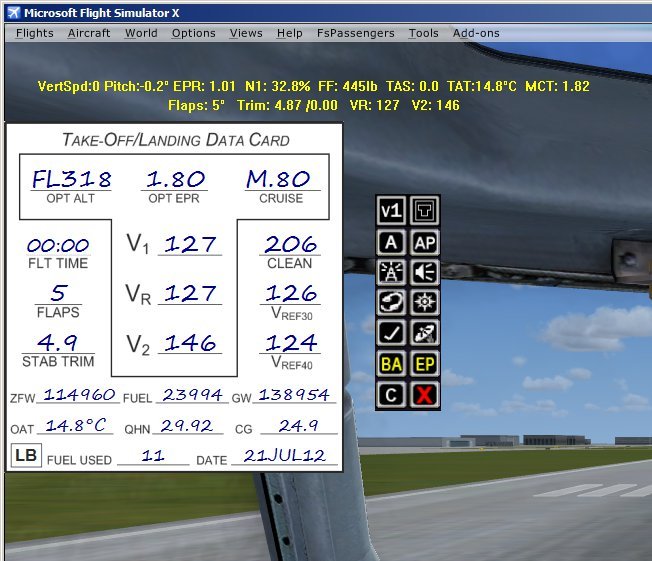Click the yellow N1: 32.8% readout

pyautogui.click(x=277, y=86)
